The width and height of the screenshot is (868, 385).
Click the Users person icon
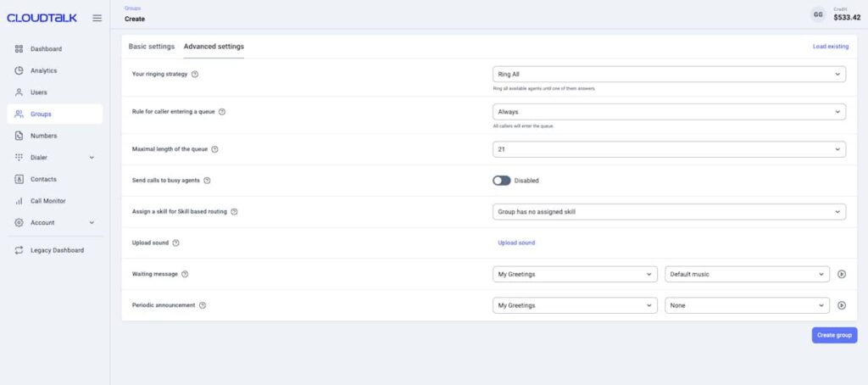[19, 92]
